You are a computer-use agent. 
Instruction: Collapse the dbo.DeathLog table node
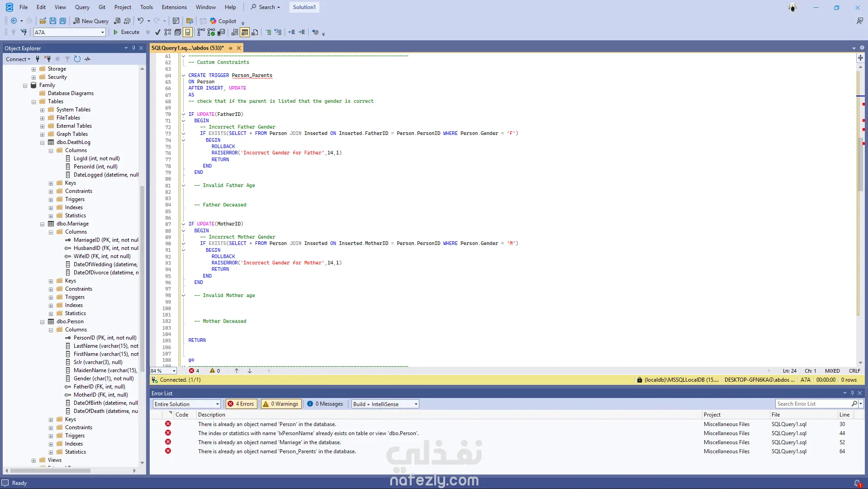pyautogui.click(x=42, y=142)
